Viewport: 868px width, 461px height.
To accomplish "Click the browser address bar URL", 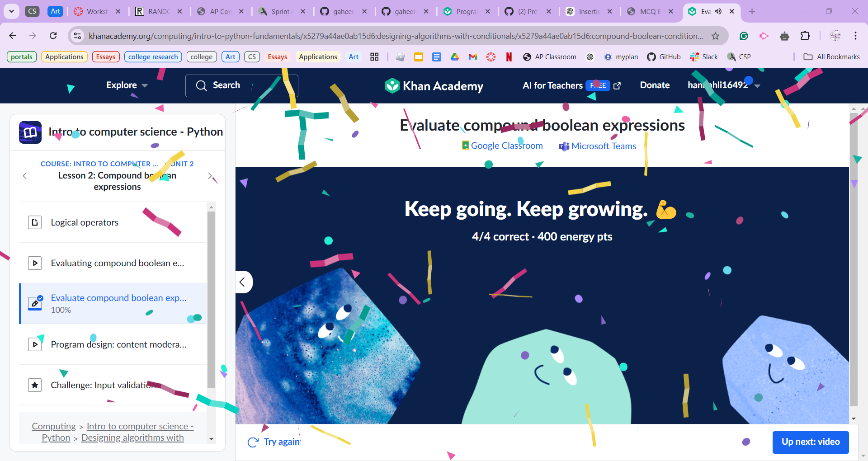I will point(396,36).
